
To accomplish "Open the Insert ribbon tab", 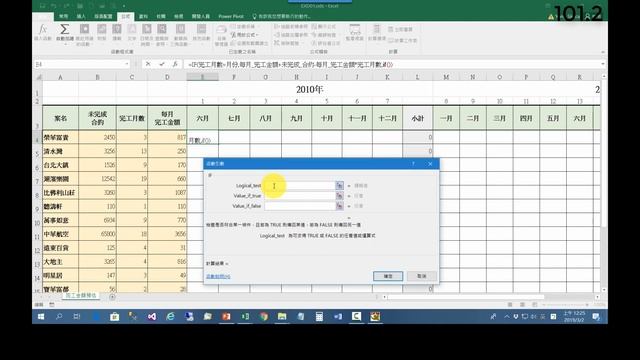I will (81, 16).
